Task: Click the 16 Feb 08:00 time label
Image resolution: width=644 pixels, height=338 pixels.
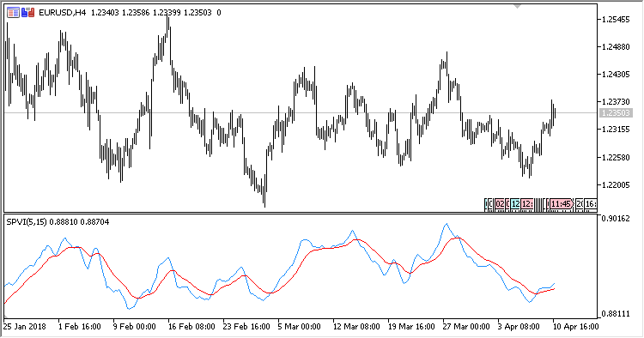Action: (x=191, y=327)
